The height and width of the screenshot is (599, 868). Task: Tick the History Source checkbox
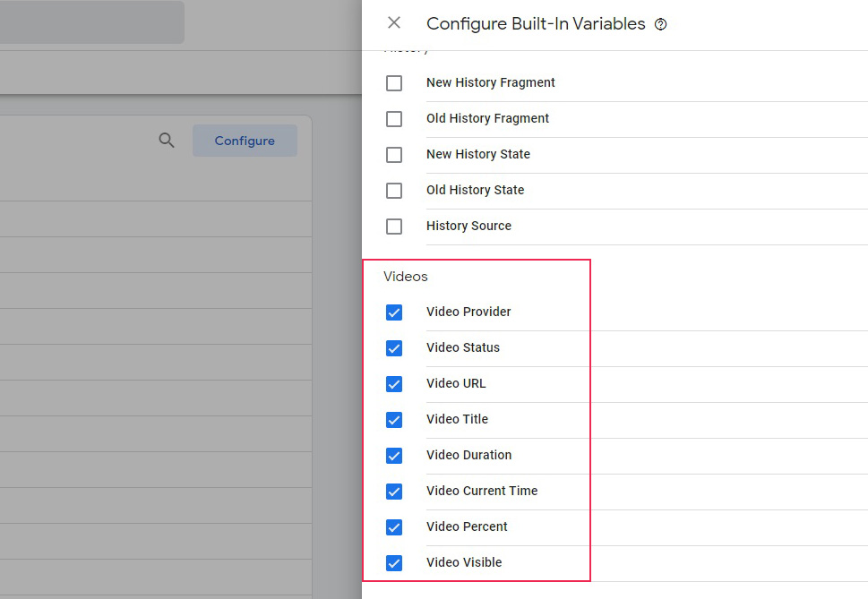[394, 227]
